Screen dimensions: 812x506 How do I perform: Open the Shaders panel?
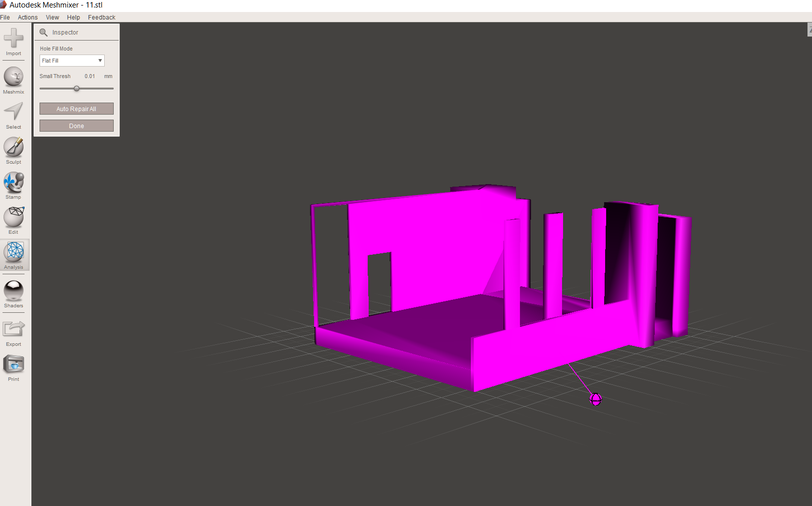[x=14, y=294]
